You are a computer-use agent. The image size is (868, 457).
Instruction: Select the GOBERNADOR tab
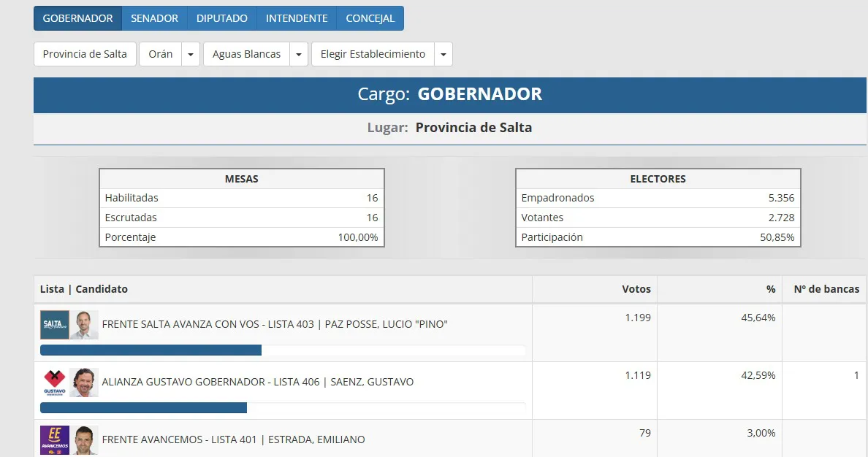[77, 18]
